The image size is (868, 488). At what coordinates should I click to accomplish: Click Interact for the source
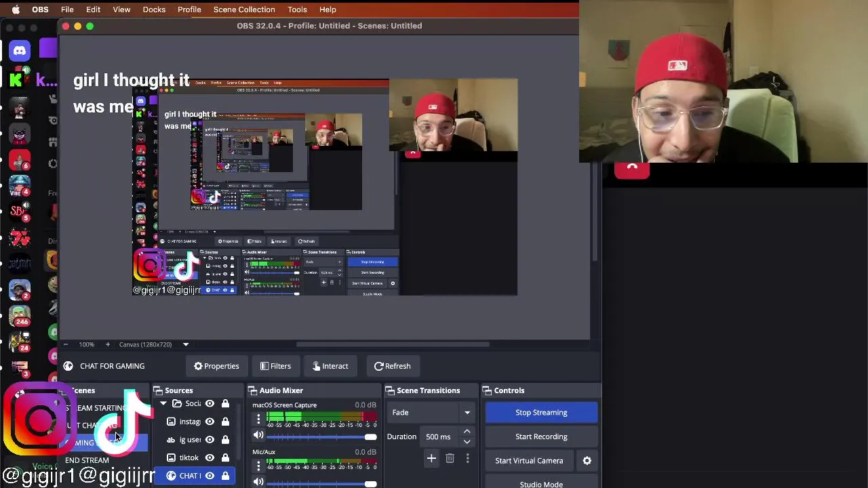point(330,366)
